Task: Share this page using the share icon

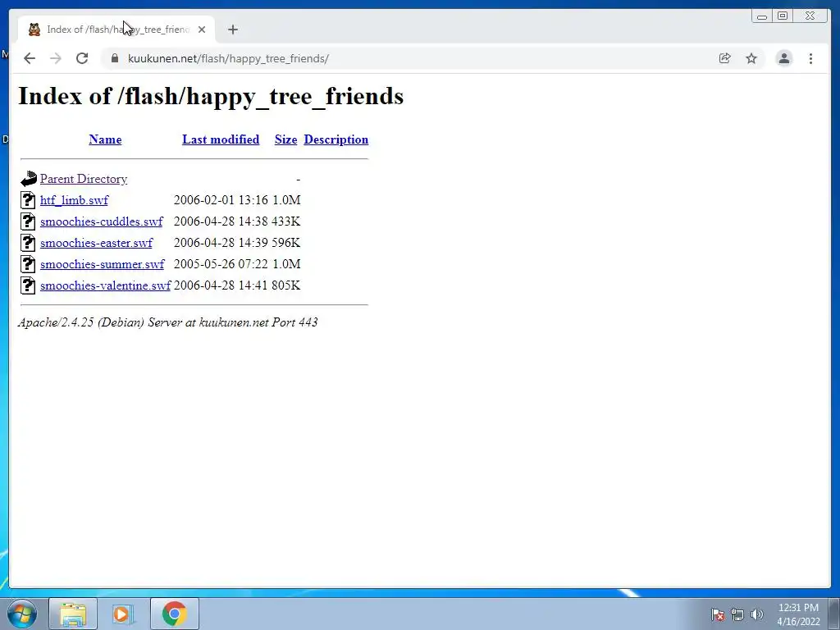Action: [725, 58]
